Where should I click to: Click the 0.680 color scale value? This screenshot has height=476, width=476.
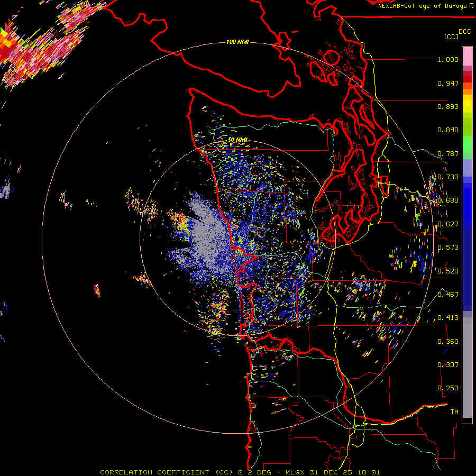coord(448,200)
